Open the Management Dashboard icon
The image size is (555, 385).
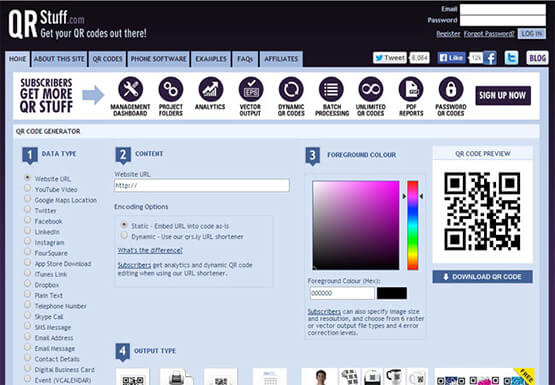pos(131,89)
